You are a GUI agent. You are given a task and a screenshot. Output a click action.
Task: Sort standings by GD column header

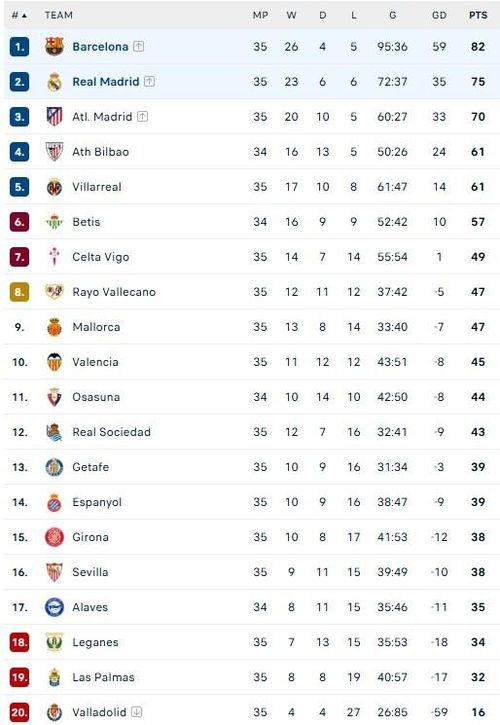point(439,15)
